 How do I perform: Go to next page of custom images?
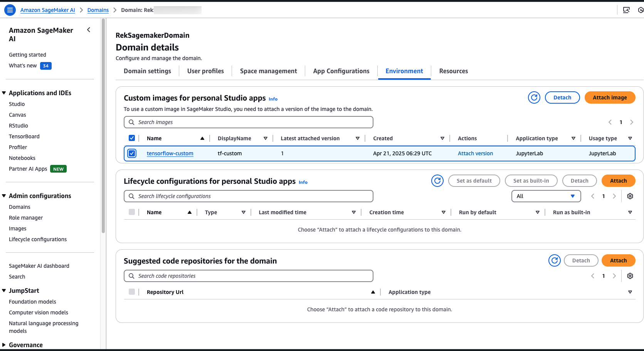click(x=632, y=122)
